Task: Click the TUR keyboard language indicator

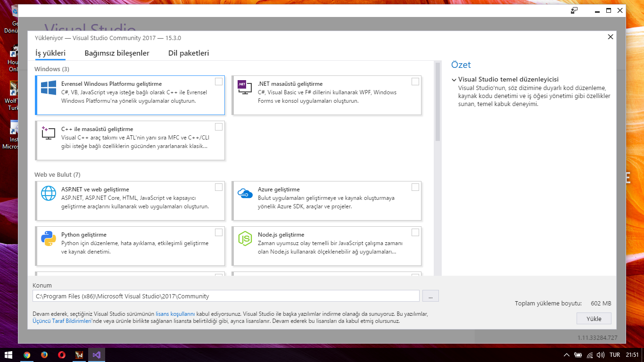Action: (x=615, y=355)
